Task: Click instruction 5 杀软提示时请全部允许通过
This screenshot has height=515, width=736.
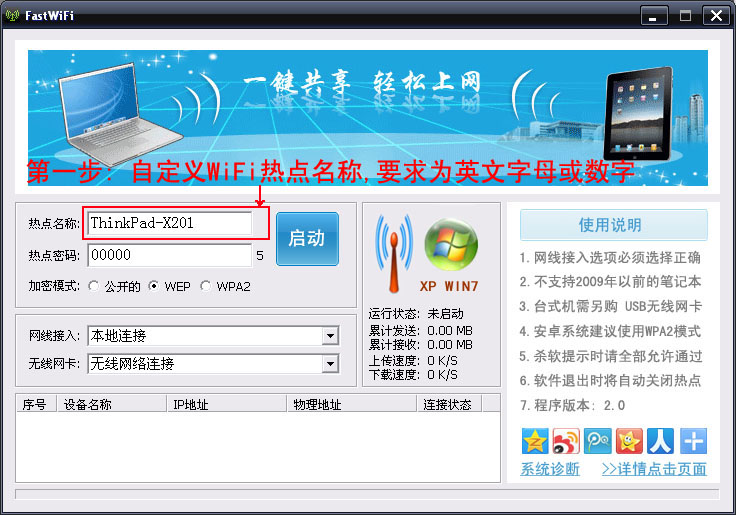Action: [x=611, y=356]
